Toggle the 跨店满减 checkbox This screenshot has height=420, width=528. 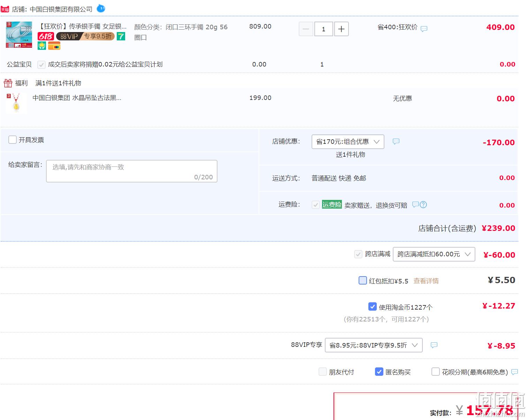pyautogui.click(x=358, y=254)
